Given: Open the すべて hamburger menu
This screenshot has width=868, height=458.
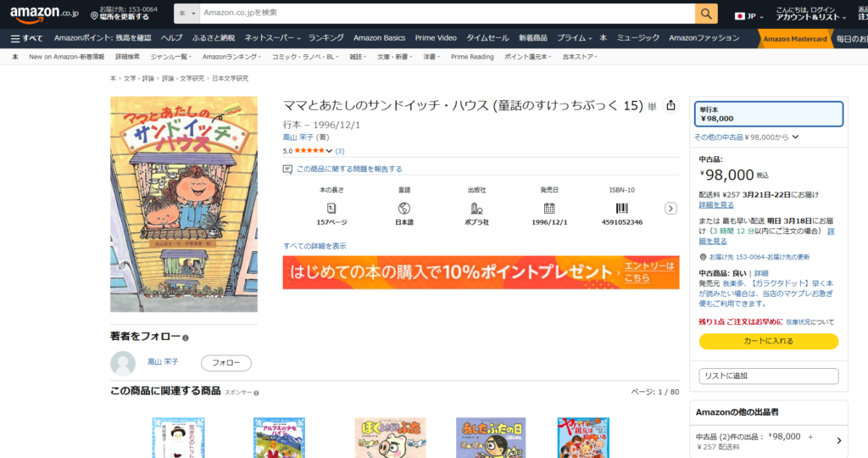Looking at the screenshot, I should [x=26, y=38].
